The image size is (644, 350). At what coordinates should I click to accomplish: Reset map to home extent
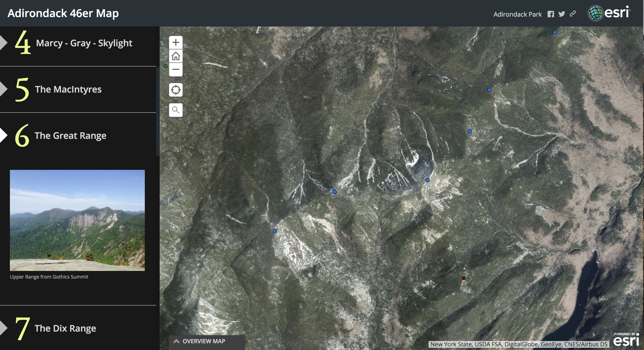[x=176, y=56]
